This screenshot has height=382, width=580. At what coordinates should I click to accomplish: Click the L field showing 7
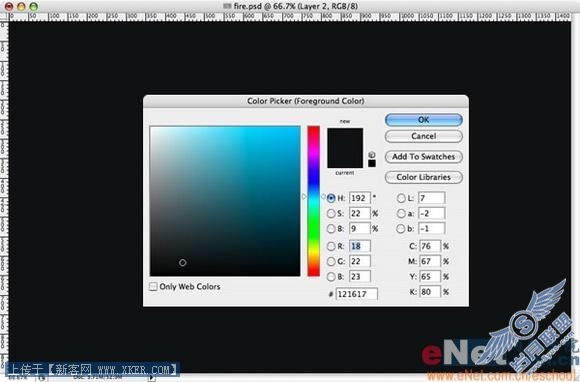point(431,198)
